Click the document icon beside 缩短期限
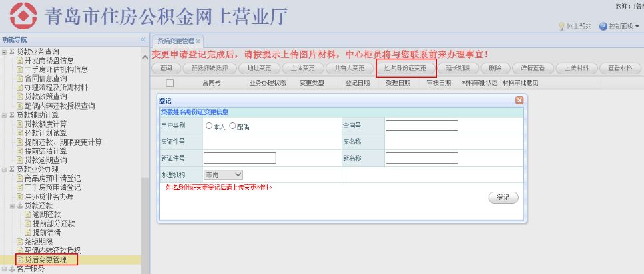Viewport: 644px width, 274px height. point(20,241)
